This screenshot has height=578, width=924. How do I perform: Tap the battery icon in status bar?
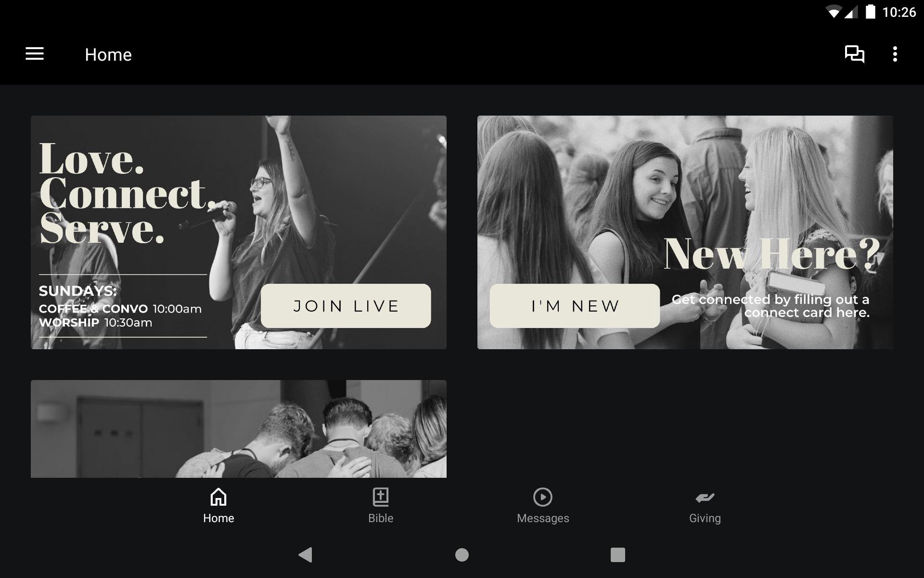pyautogui.click(x=870, y=12)
